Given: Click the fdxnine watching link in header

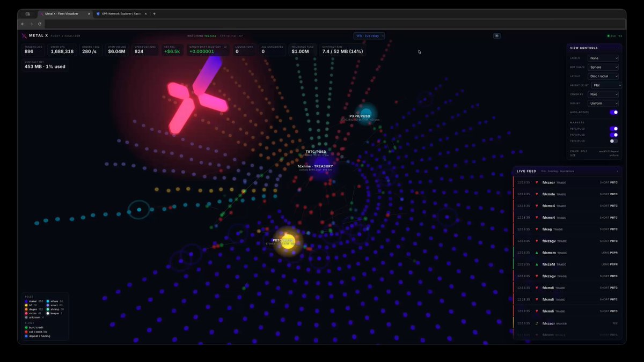Looking at the screenshot, I should point(210,36).
